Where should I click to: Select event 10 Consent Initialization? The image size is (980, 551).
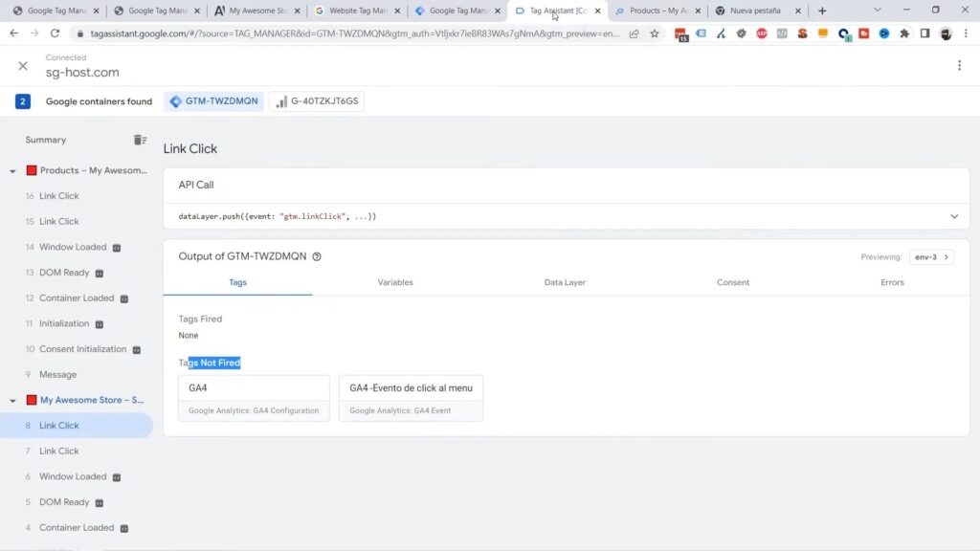(77, 349)
